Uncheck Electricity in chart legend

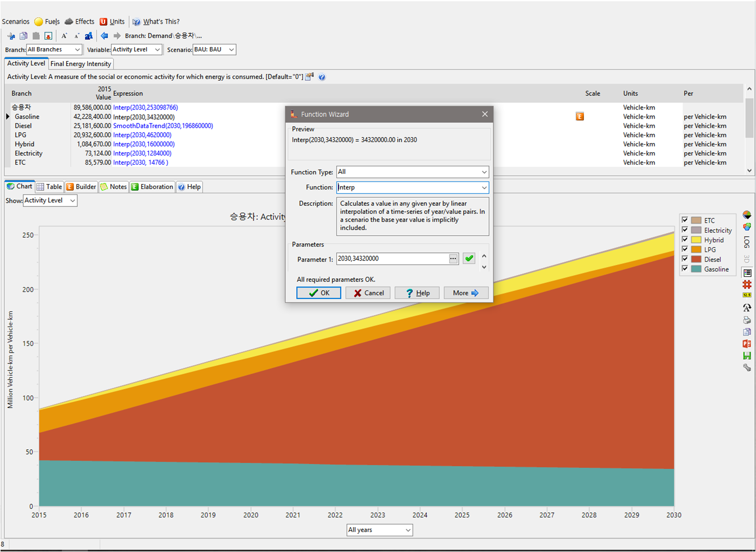(x=685, y=230)
